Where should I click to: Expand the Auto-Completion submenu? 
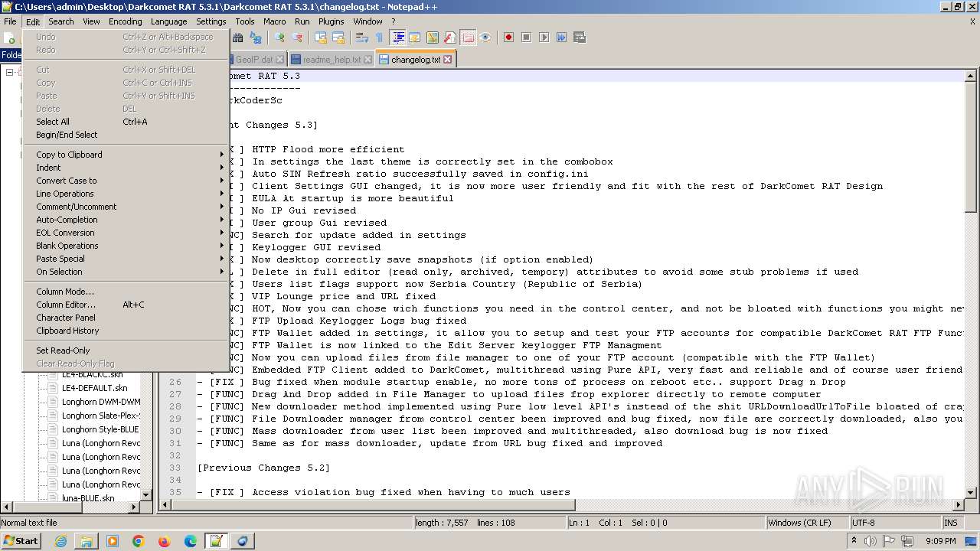point(126,220)
